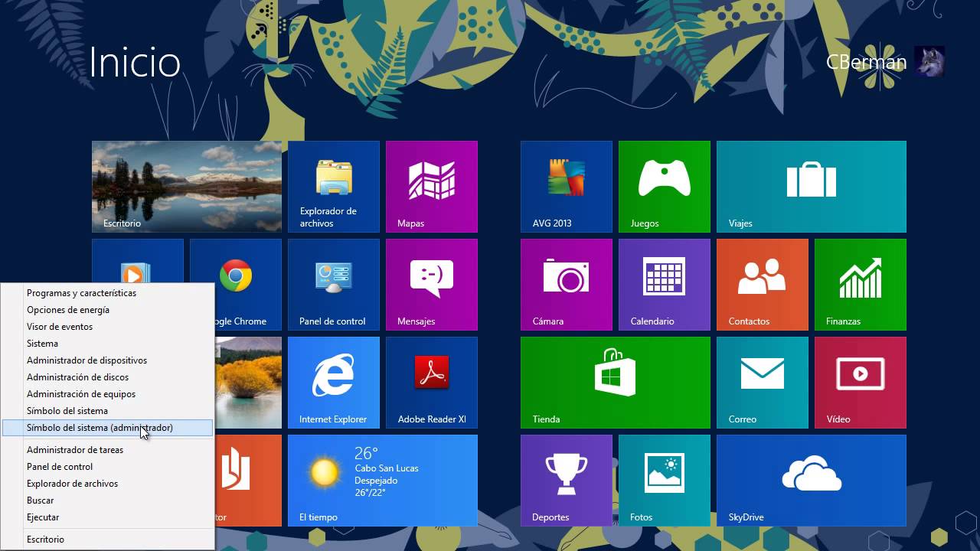Select Administración de equipos menu entry
The width and height of the screenshot is (980, 551).
click(x=107, y=394)
